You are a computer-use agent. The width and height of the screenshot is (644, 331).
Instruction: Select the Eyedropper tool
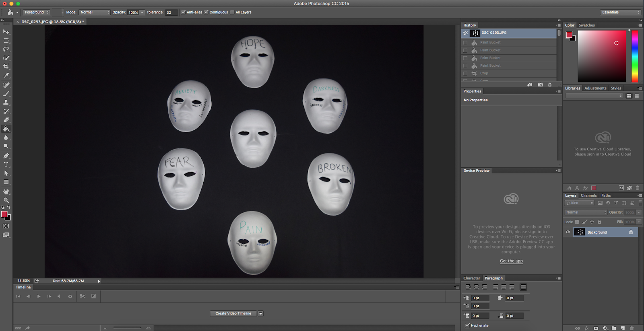click(x=6, y=76)
